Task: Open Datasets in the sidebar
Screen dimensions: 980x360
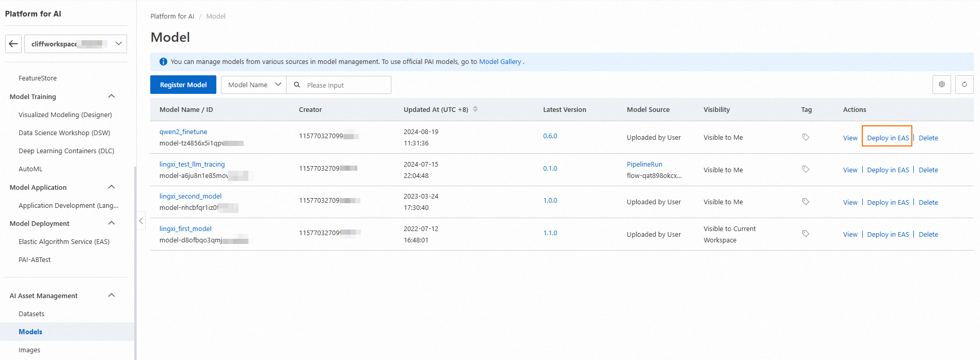Action: click(31, 314)
